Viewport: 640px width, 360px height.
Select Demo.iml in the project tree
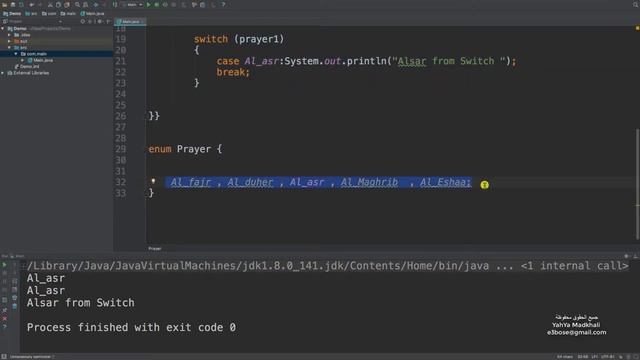click(x=27, y=67)
